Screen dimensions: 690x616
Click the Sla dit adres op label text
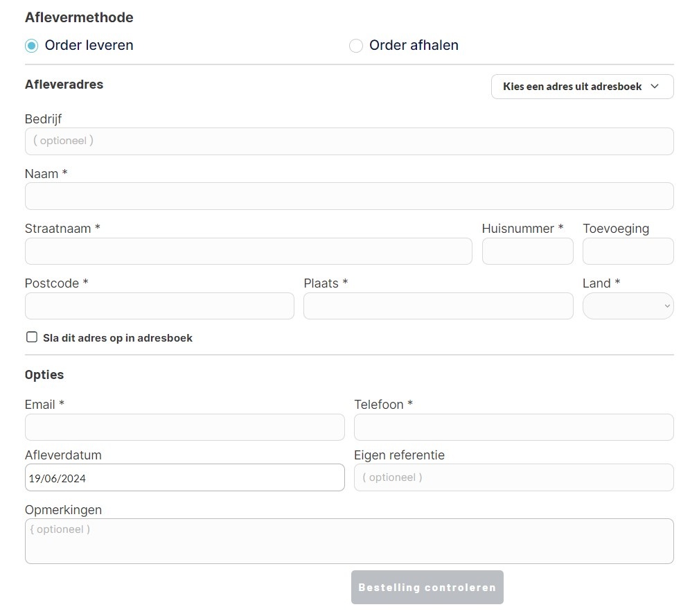click(118, 338)
